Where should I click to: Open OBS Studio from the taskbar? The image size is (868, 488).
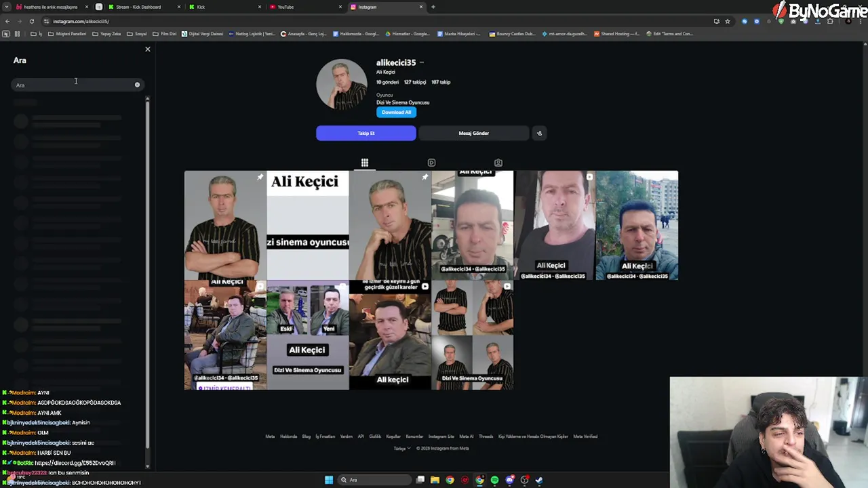(524, 480)
